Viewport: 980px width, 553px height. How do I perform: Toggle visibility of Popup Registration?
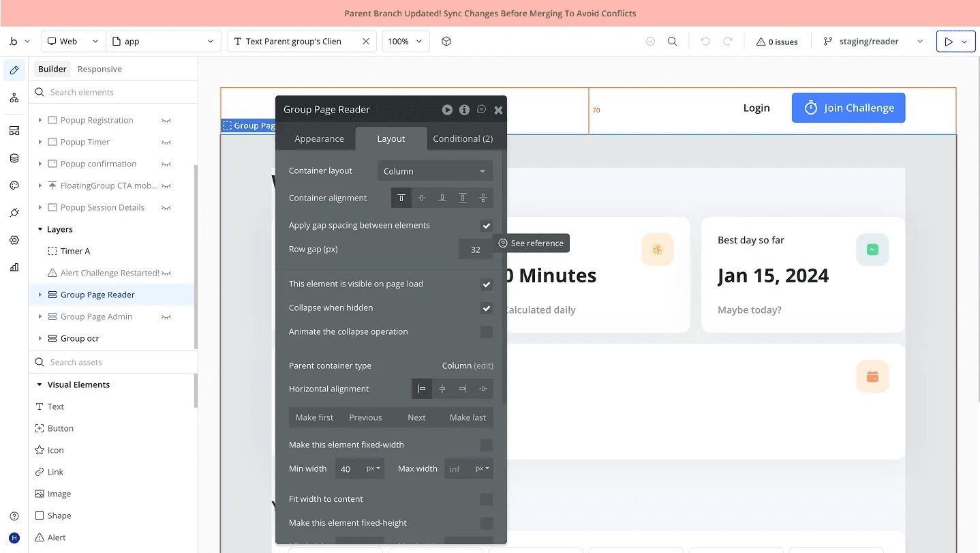[166, 121]
